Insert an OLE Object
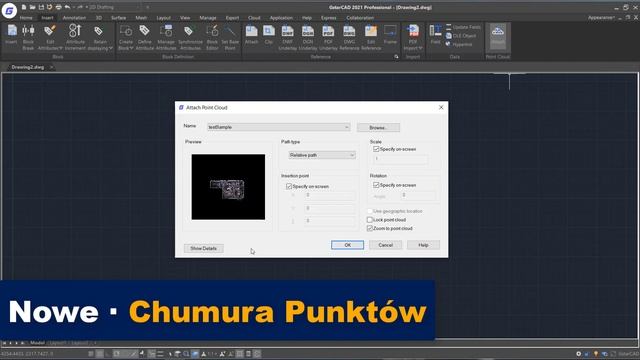The height and width of the screenshot is (360, 640). (x=461, y=36)
